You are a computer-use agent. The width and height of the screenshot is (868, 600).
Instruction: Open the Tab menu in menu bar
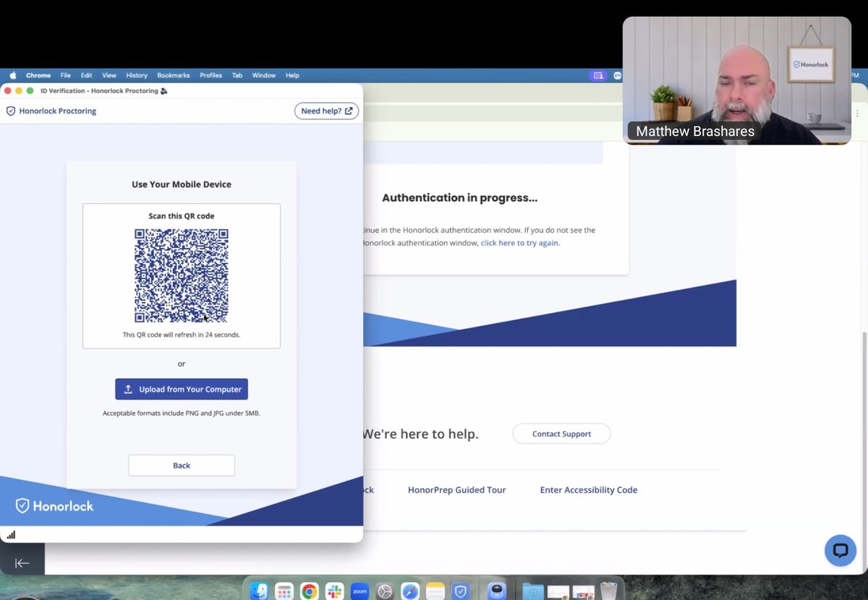pyautogui.click(x=237, y=75)
